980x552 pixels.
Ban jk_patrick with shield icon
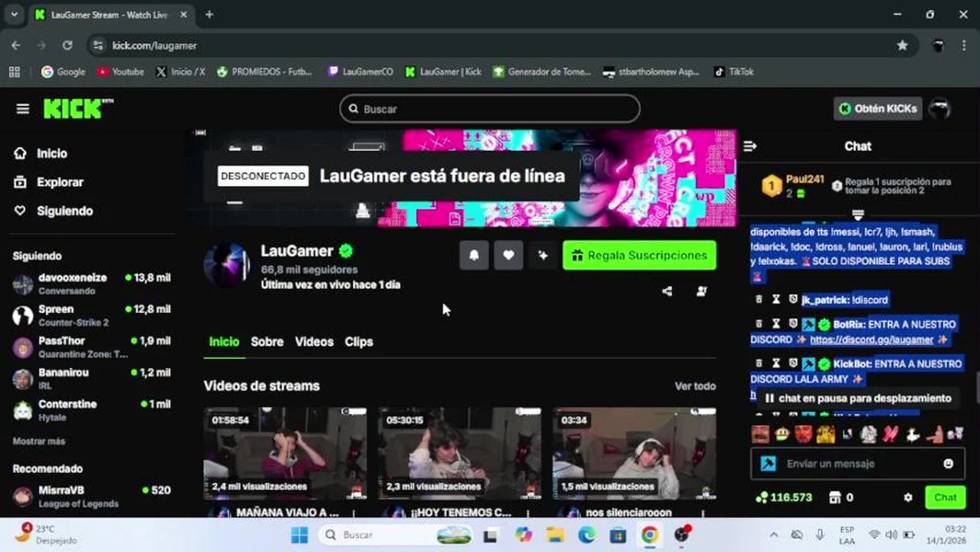(793, 300)
